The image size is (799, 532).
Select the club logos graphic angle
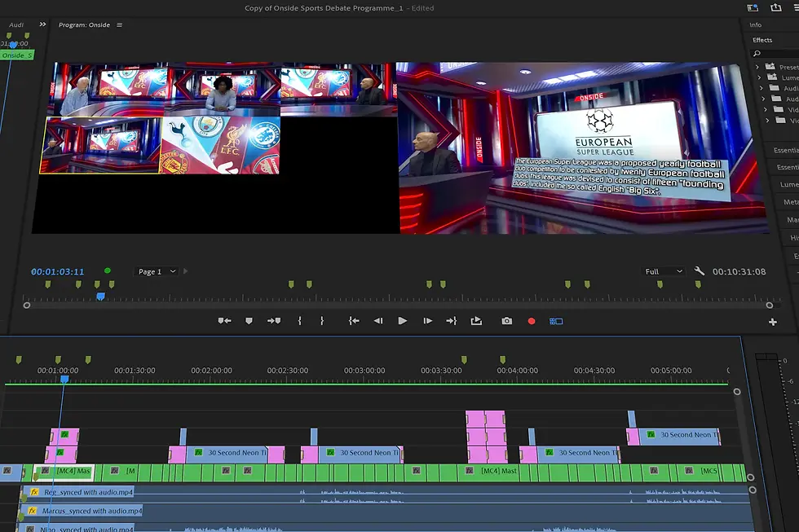click(221, 146)
